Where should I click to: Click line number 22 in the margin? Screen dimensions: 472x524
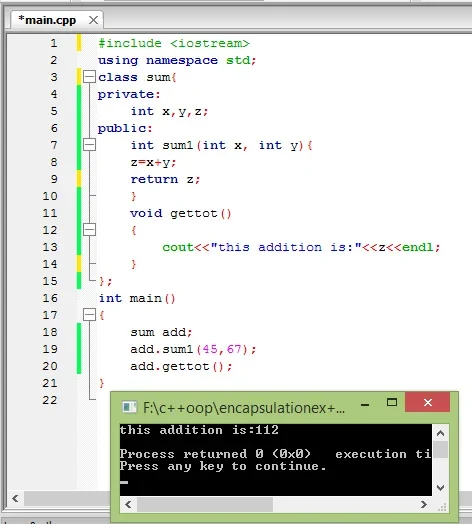click(x=50, y=400)
